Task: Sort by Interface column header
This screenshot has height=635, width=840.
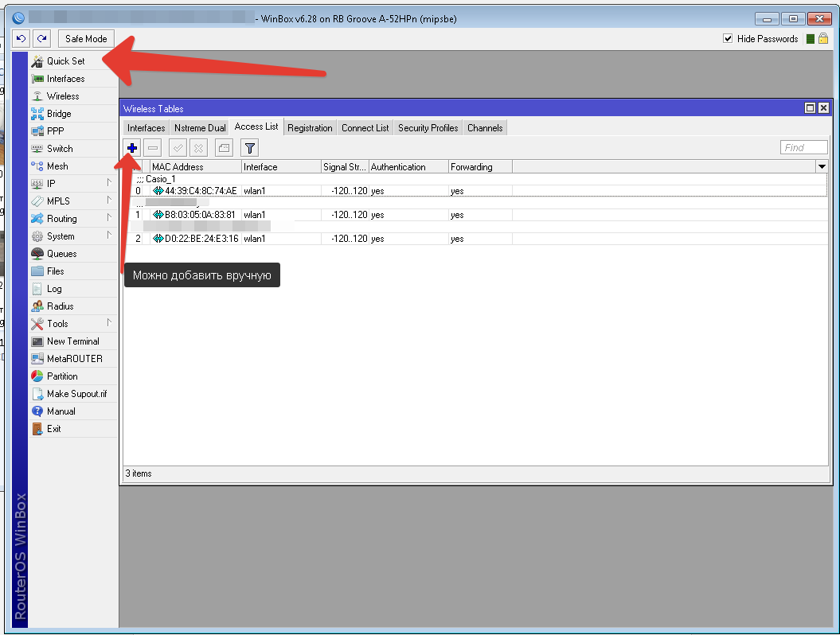Action: pos(281,167)
